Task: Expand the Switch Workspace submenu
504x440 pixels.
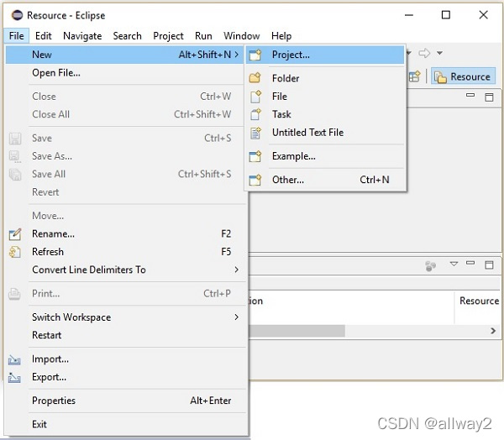Action: [x=124, y=317]
